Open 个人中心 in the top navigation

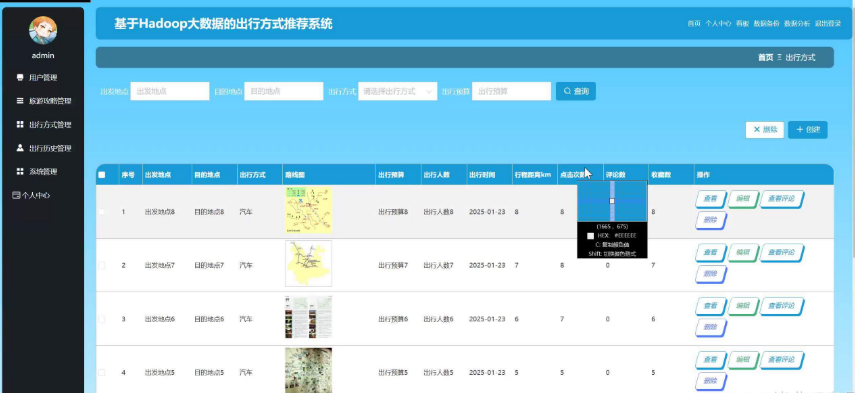click(718, 23)
